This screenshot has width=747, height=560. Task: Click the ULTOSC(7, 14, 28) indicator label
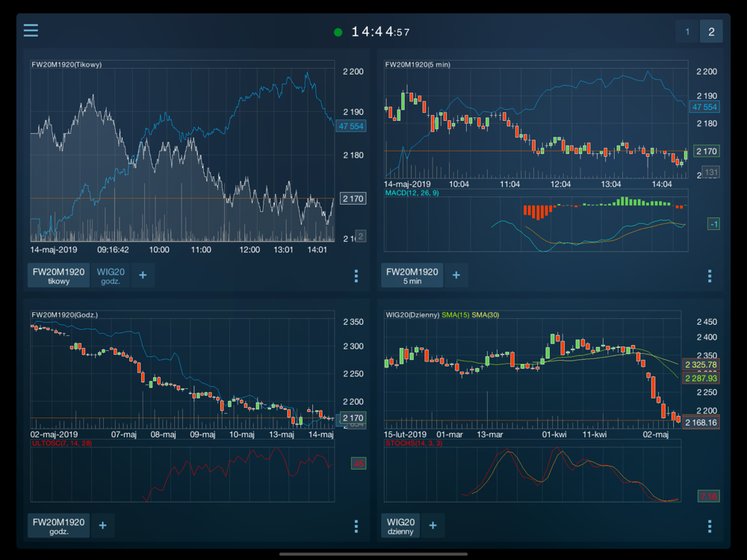point(61,444)
